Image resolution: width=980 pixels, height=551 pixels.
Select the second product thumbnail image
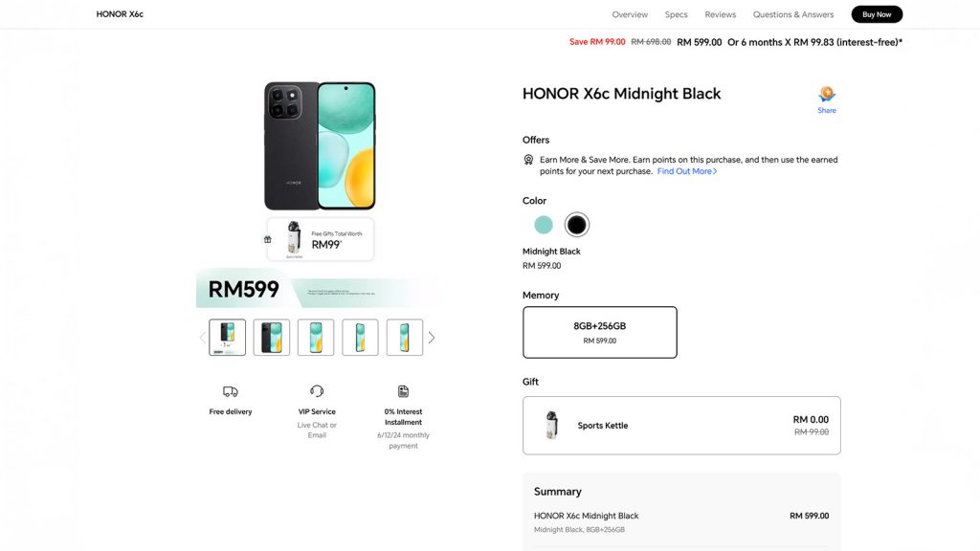coord(272,338)
